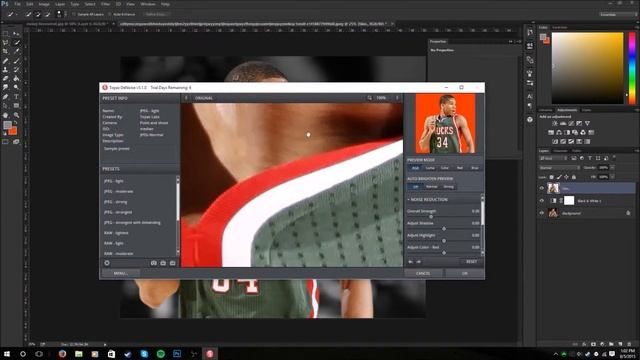
Task: Hide the Background layer
Action: pos(542,213)
